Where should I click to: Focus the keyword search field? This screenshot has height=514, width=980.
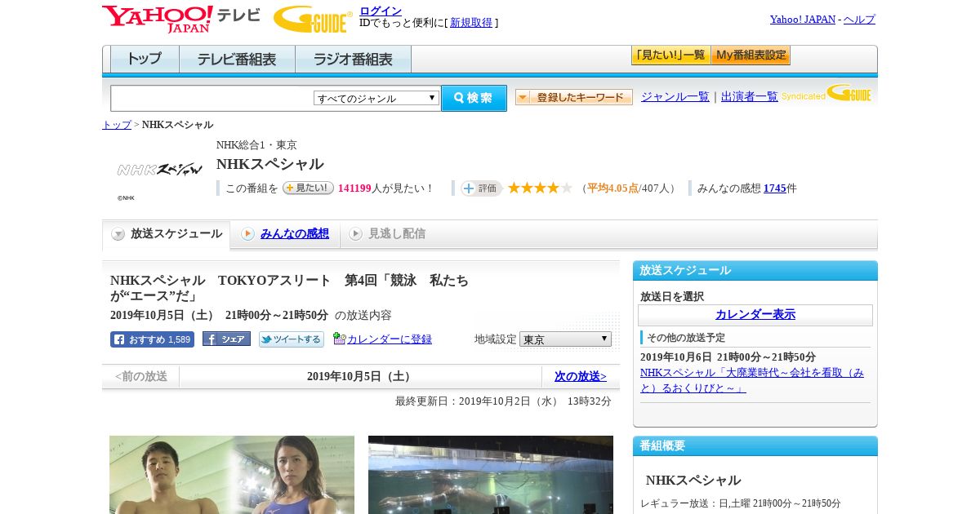click(212, 98)
